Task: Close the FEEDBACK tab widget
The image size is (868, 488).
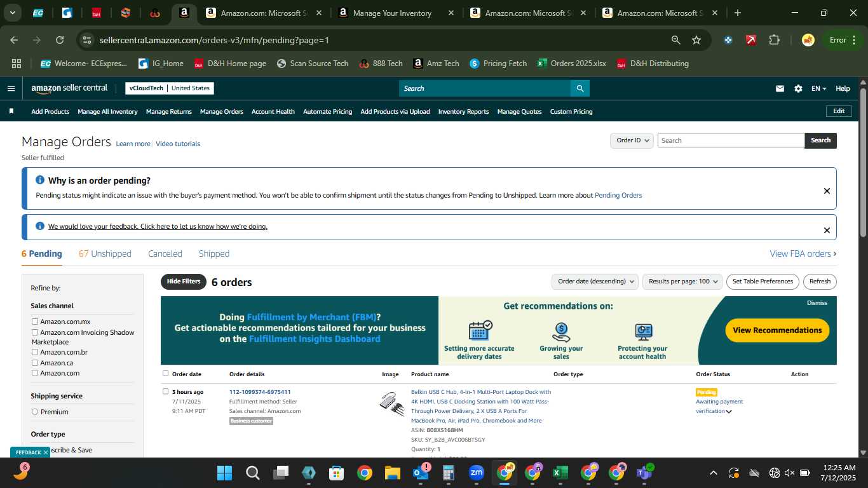Action: click(46, 452)
